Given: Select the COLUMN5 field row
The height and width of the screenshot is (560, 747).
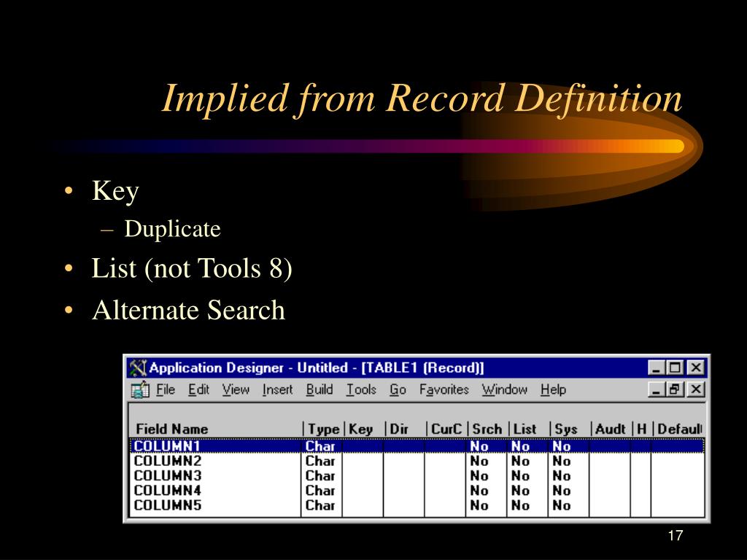Looking at the screenshot, I should (417, 505).
